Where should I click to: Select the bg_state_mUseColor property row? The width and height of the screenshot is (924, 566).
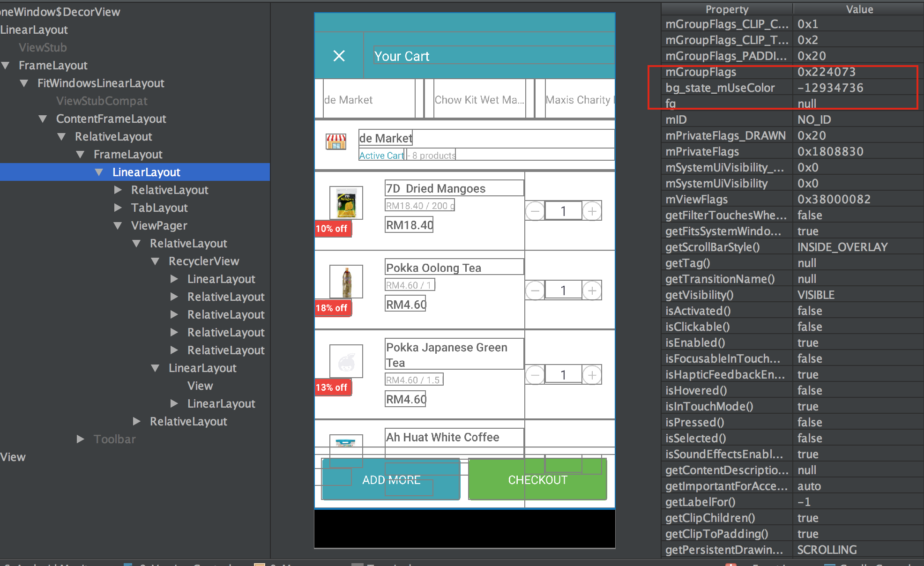coord(793,88)
